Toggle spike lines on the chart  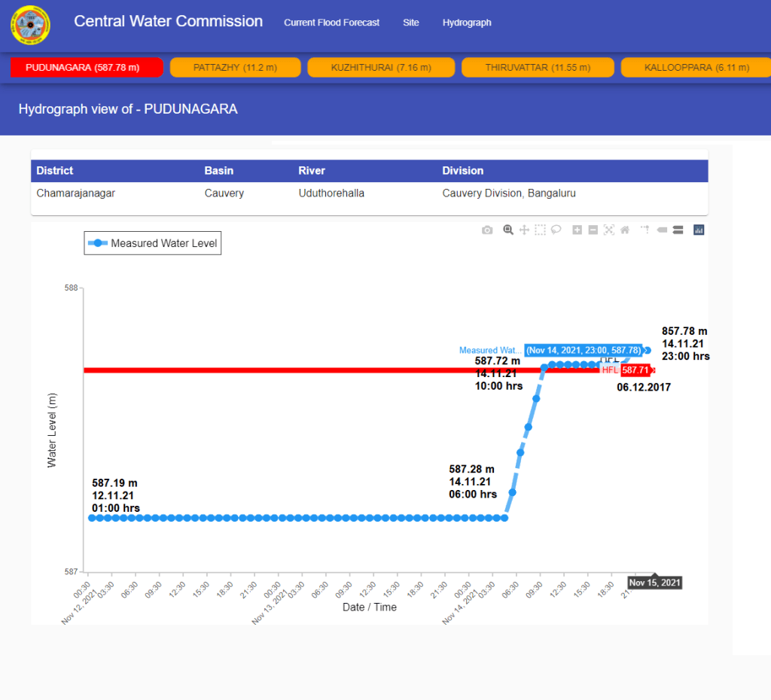[x=645, y=230]
